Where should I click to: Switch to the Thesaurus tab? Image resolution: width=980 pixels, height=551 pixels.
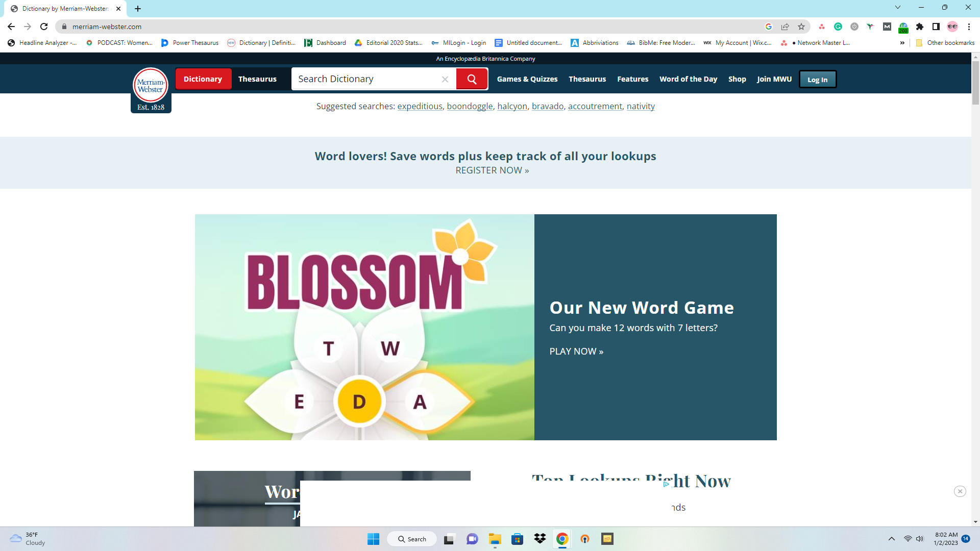257,79
